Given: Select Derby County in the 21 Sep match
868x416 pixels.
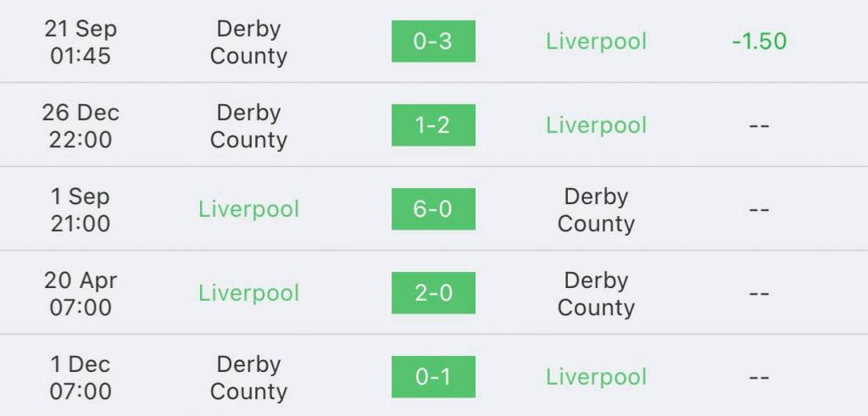Looking at the screenshot, I should click(248, 42).
